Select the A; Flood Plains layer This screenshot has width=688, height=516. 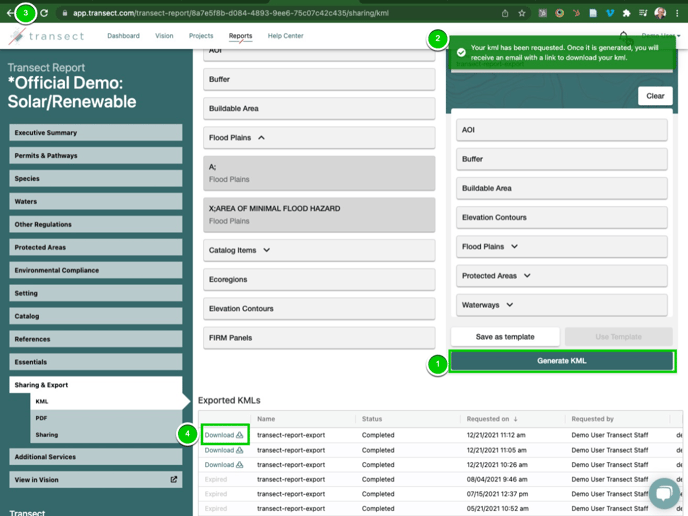click(319, 173)
